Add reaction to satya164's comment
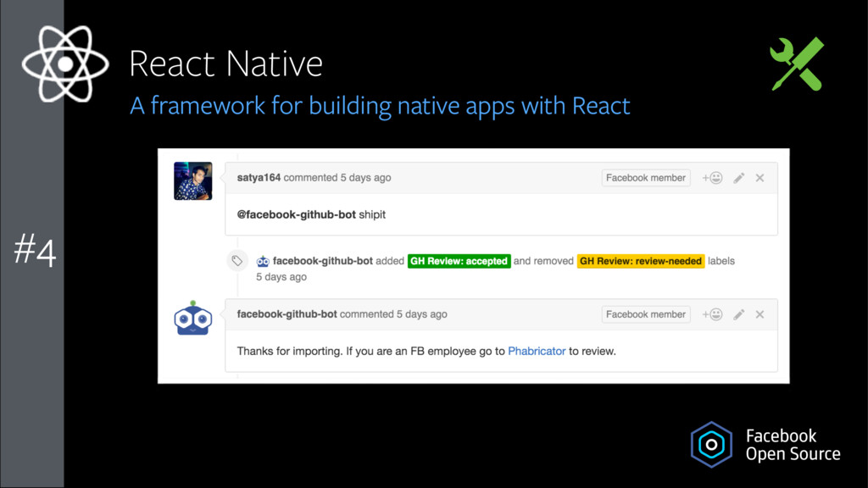The width and height of the screenshot is (868, 488). coord(712,178)
